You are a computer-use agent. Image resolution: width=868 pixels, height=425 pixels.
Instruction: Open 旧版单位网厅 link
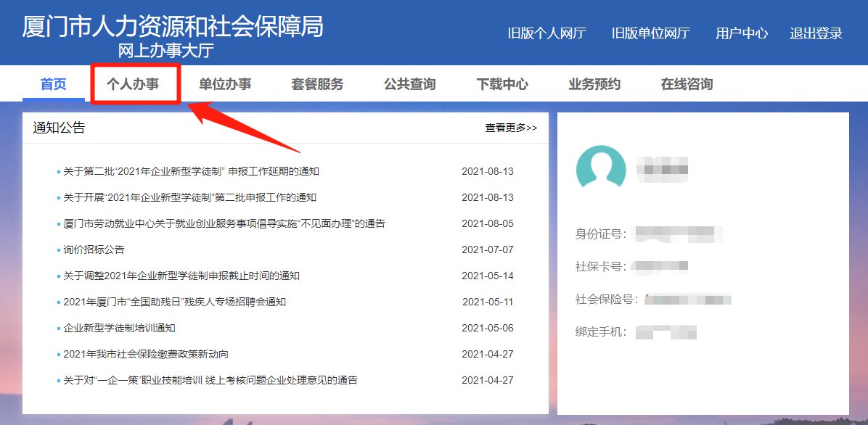pyautogui.click(x=650, y=33)
